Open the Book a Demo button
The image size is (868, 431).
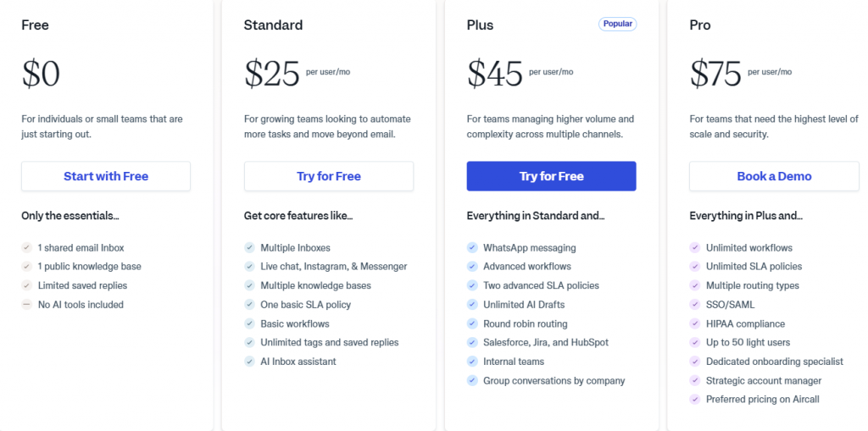[774, 176]
